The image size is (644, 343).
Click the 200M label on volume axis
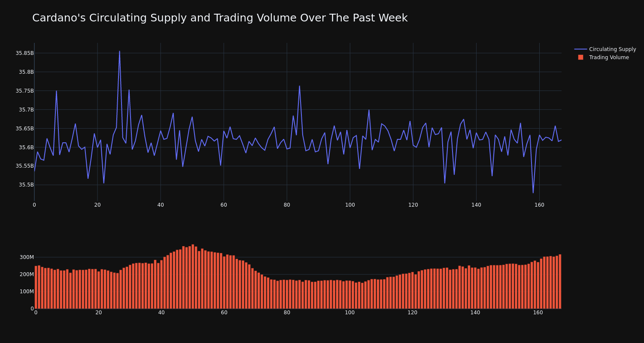click(26, 274)
